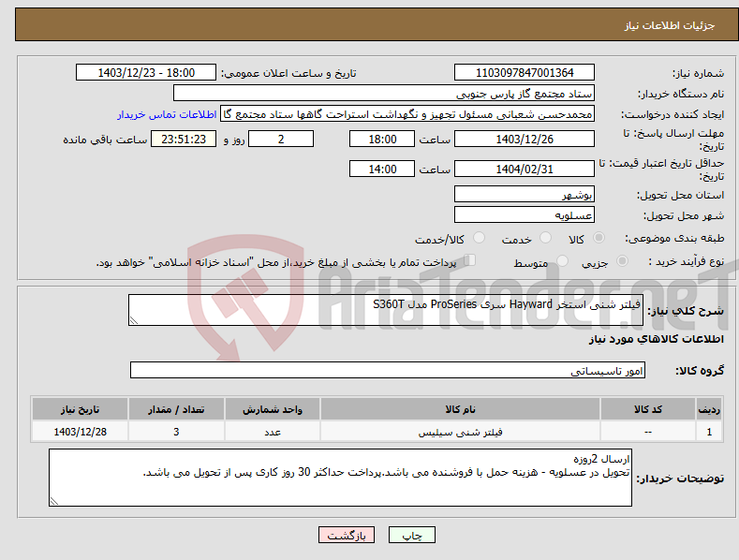Click the response deadline date 1403/12/26
The height and width of the screenshot is (560, 739).
[525, 139]
